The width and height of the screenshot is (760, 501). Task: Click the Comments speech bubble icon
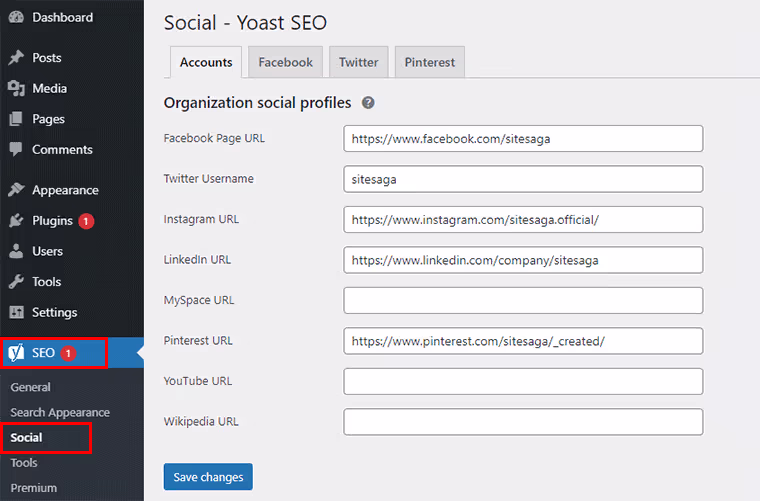point(16,149)
